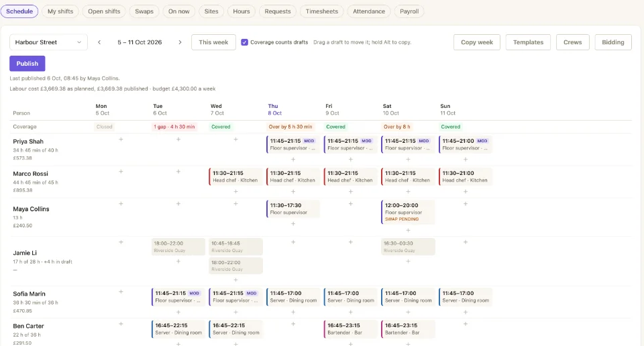Add a shift for Jamie Li on Friday
The image size is (644, 346).
[x=351, y=242]
